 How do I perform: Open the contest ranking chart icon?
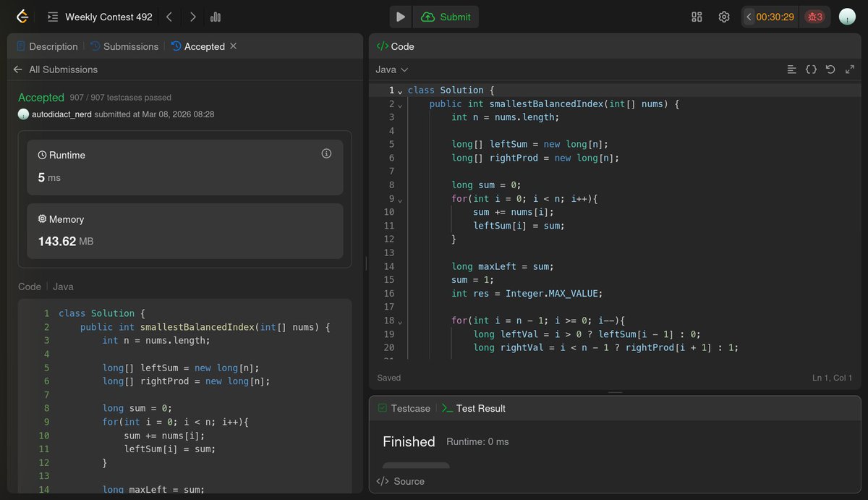[x=216, y=17]
